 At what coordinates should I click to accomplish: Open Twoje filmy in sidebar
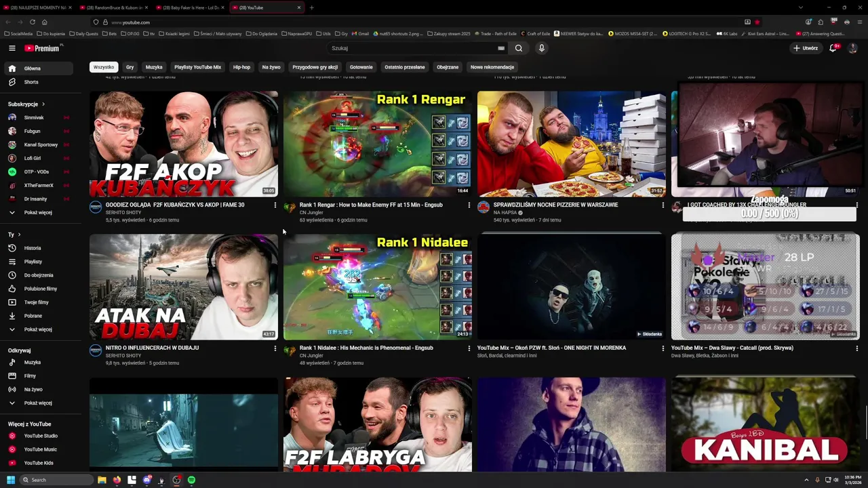[37, 302]
